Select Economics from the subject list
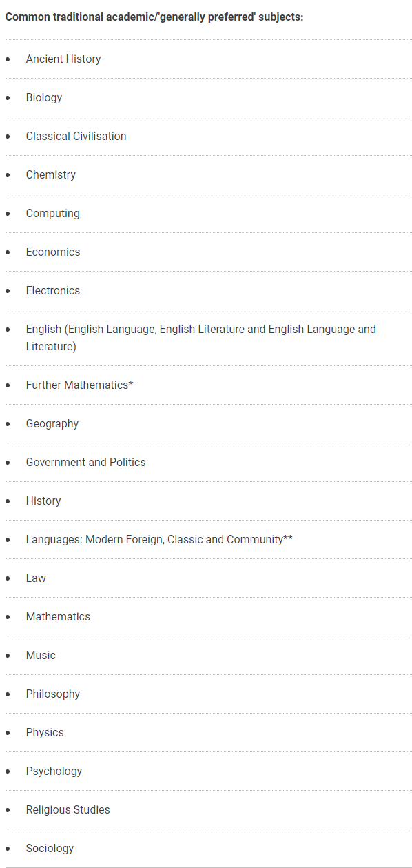Image resolution: width=412 pixels, height=868 pixels. pyautogui.click(x=53, y=252)
